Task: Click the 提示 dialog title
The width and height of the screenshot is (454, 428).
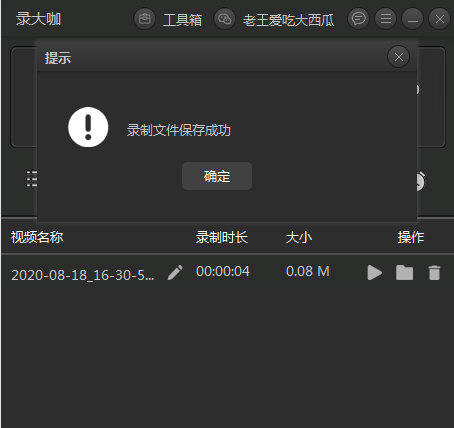Action: coord(58,58)
